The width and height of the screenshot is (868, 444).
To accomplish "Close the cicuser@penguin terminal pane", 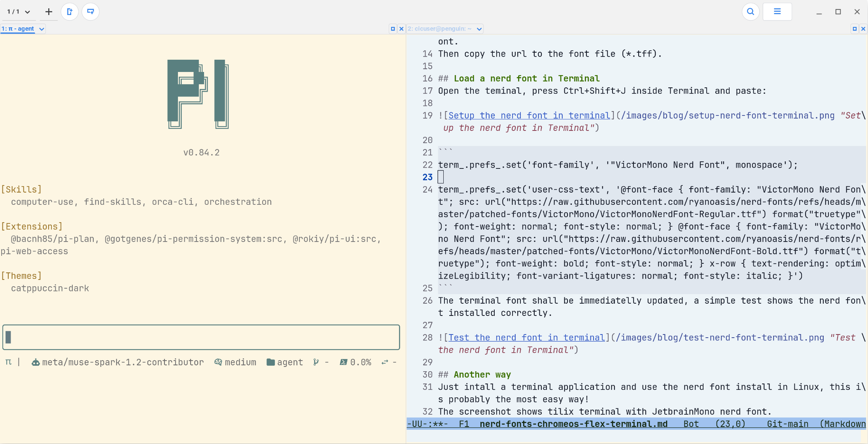I will tap(863, 29).
